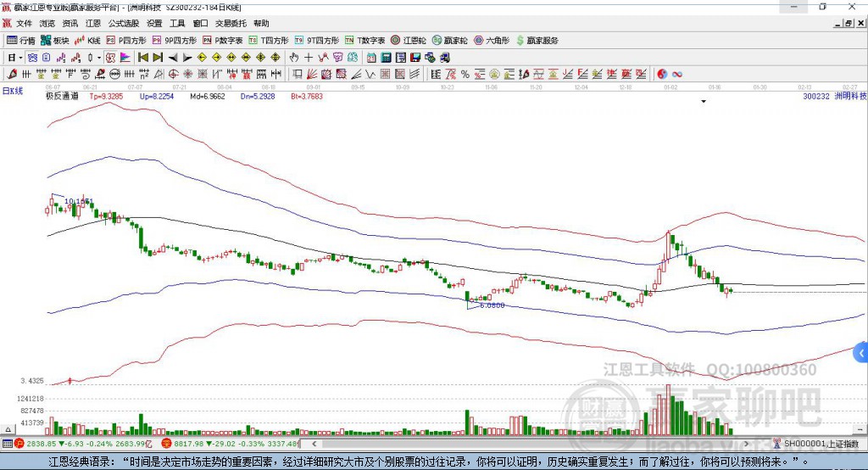
Task: Click the 沪 Shanghai index status icon
Action: pos(19,444)
